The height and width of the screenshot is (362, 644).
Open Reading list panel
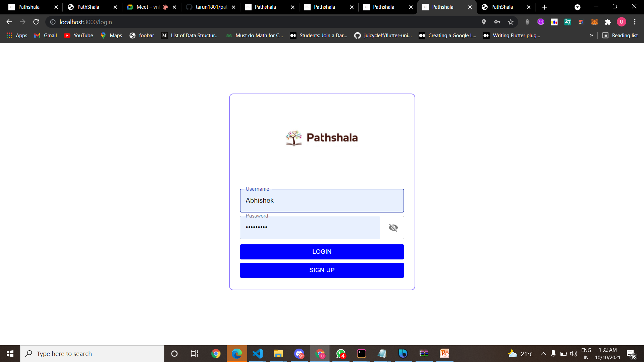click(620, 36)
